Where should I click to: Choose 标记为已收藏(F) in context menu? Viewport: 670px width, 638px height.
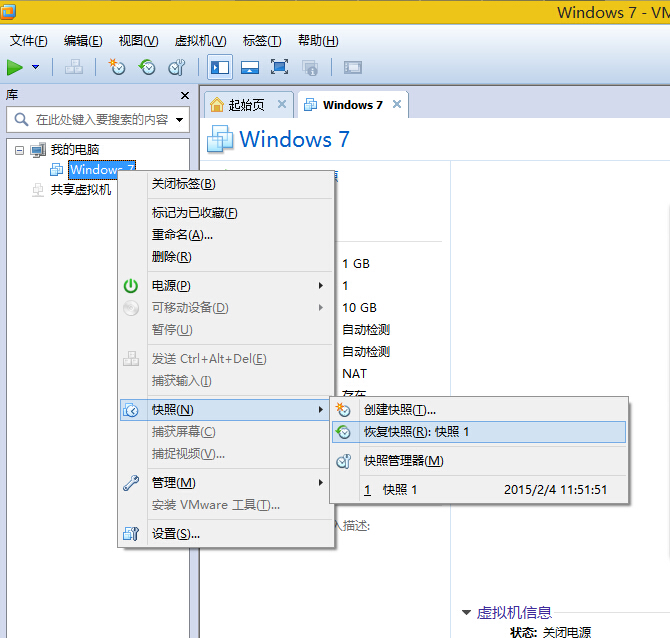coord(226,213)
